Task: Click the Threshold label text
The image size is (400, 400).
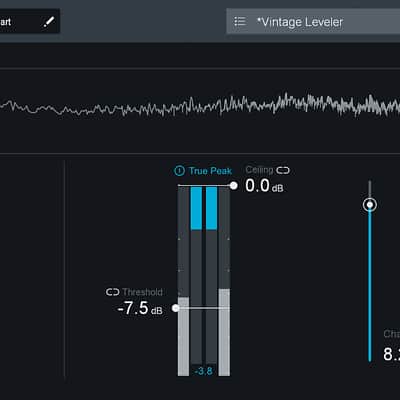Action: coord(142,292)
